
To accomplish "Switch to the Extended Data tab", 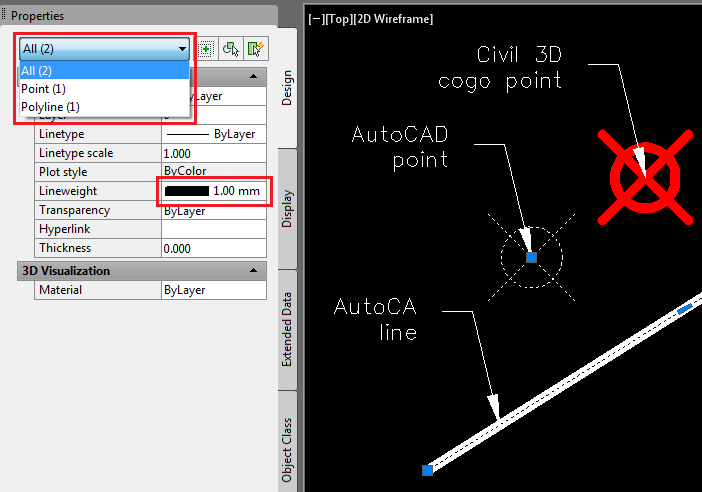I will (287, 329).
